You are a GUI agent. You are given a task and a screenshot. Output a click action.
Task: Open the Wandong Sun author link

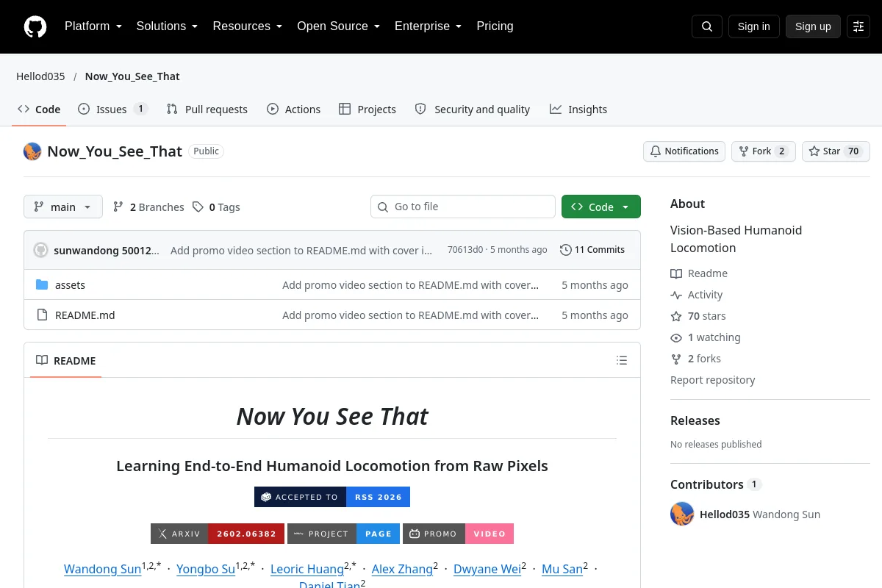(102, 569)
